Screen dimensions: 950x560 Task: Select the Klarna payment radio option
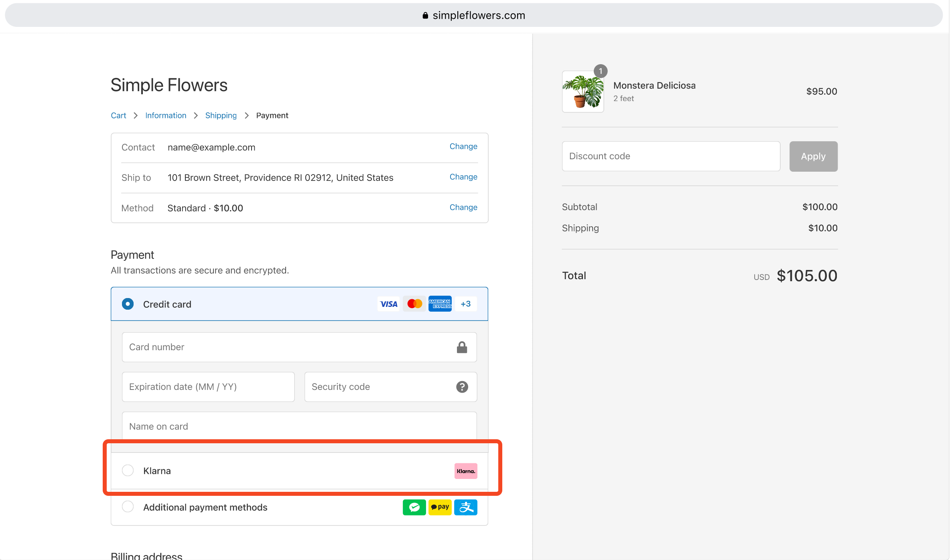click(x=128, y=471)
